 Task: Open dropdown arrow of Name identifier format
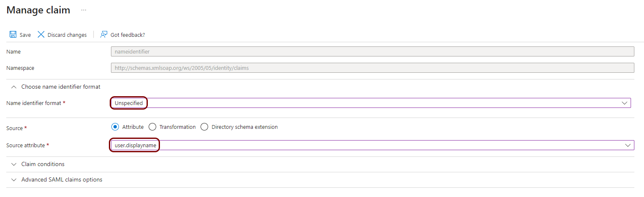pos(625,103)
